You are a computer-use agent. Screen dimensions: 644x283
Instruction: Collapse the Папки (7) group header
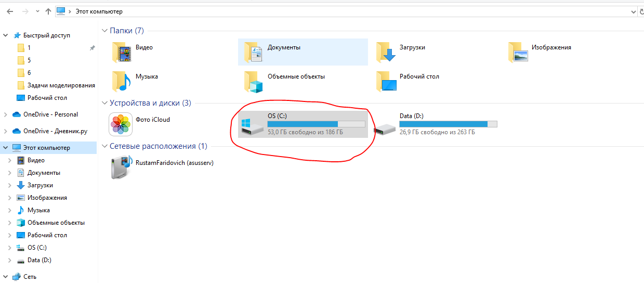(x=105, y=31)
